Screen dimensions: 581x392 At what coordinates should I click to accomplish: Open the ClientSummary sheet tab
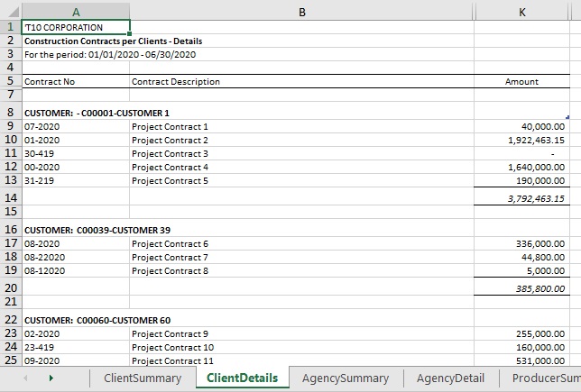pyautogui.click(x=143, y=378)
